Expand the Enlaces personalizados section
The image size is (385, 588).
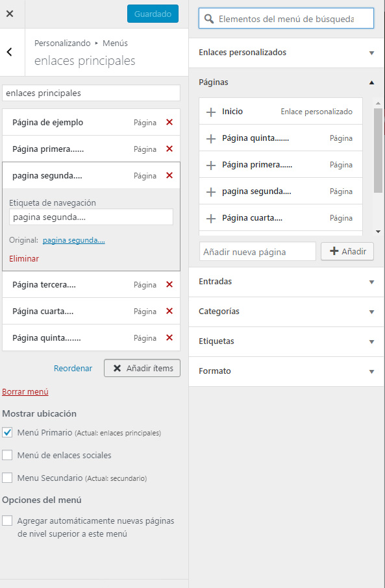tap(286, 53)
